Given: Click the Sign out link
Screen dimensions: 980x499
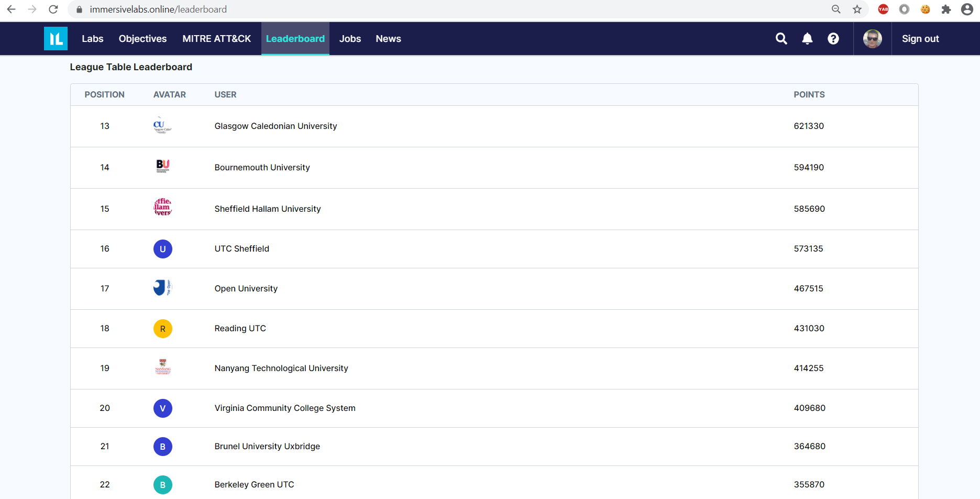Looking at the screenshot, I should [920, 39].
